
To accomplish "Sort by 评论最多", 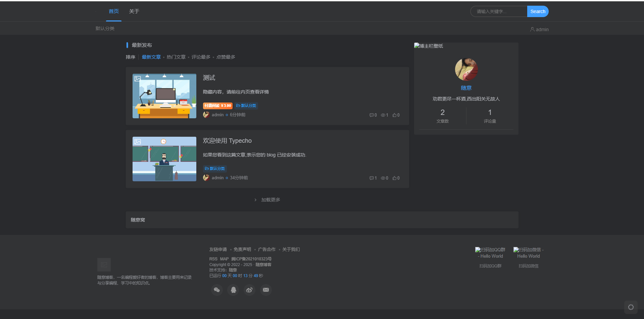I will 201,57.
